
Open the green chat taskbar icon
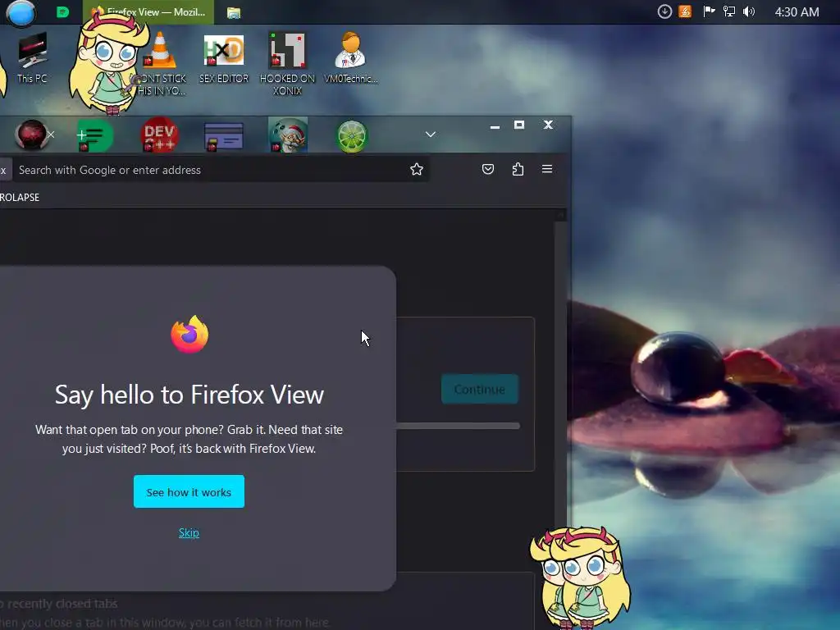pos(62,11)
